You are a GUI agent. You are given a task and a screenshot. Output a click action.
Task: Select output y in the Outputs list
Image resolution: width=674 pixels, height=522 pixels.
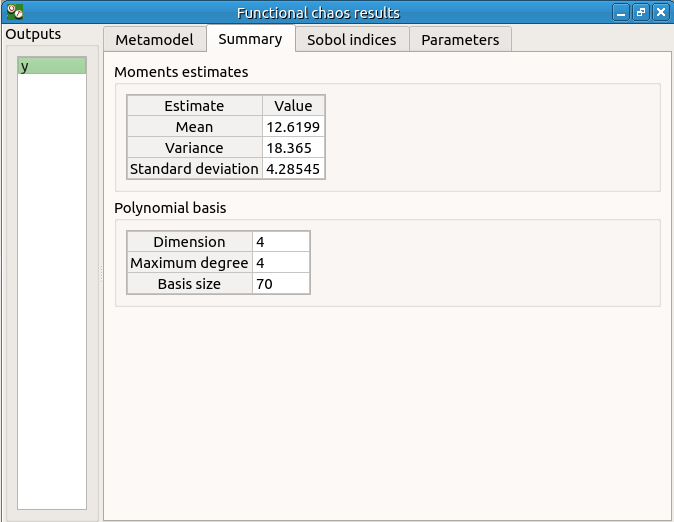tap(52, 66)
